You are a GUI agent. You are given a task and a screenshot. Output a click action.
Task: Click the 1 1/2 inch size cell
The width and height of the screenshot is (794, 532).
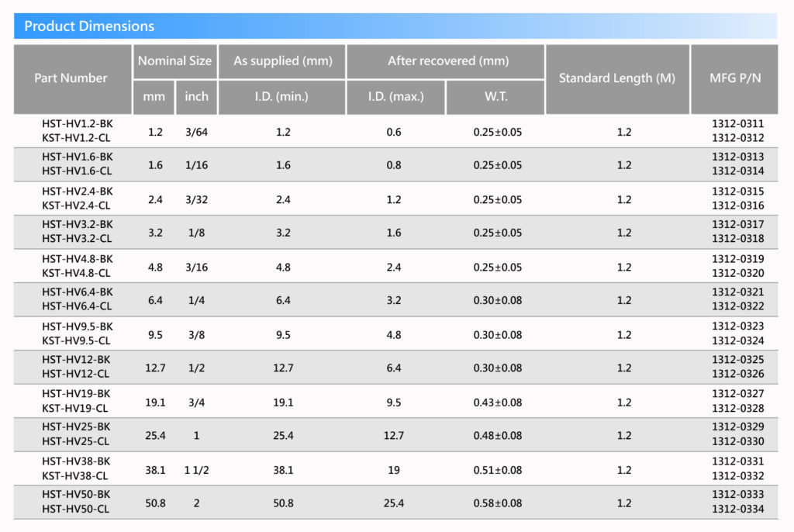[196, 470]
